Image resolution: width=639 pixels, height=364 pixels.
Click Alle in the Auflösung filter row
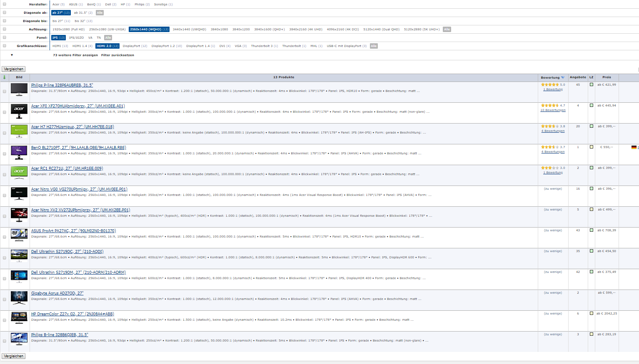pyautogui.click(x=447, y=30)
